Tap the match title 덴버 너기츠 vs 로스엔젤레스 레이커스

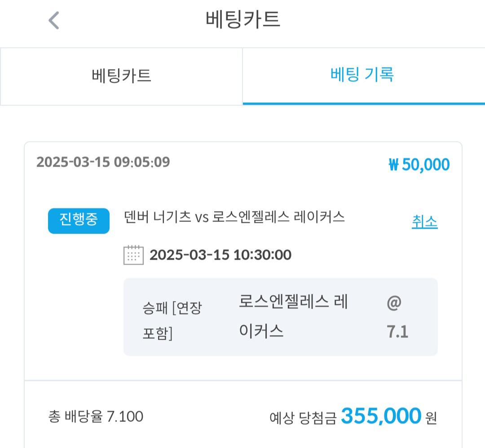234,217
